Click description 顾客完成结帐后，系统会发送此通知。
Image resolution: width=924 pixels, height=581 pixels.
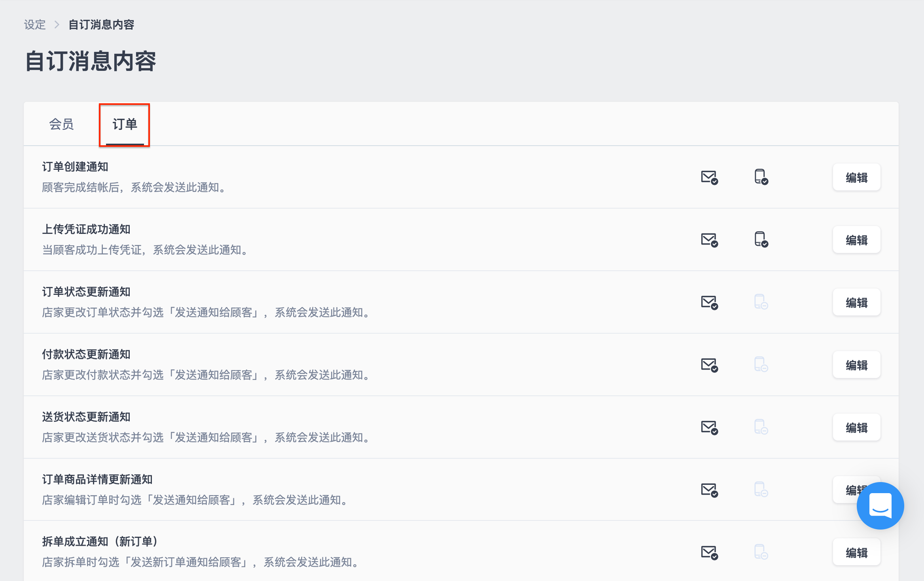134,188
